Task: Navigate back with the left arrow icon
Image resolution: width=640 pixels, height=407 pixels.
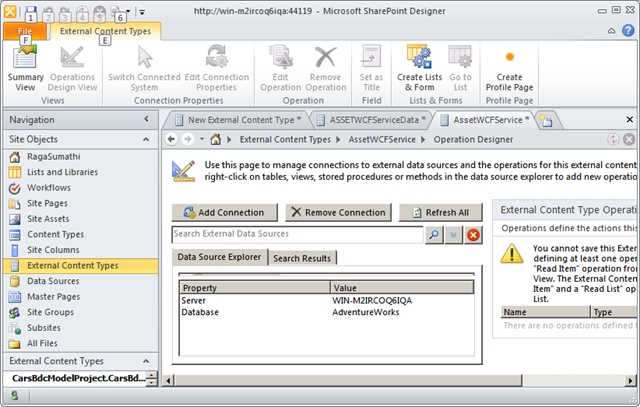Action: point(171,140)
